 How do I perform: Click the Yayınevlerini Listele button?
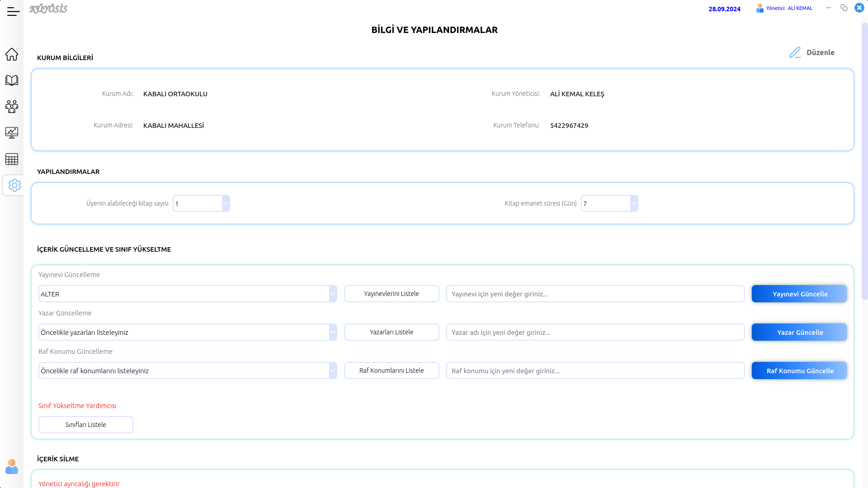(x=392, y=294)
